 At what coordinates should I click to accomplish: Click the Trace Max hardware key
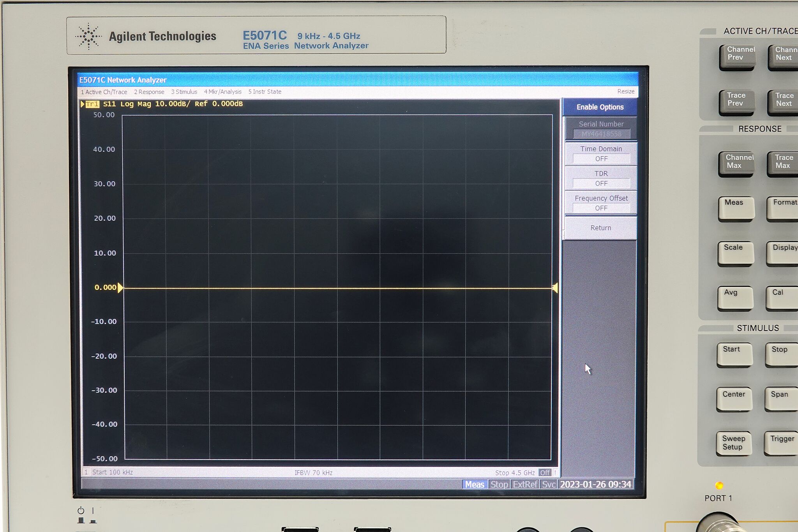(x=782, y=164)
